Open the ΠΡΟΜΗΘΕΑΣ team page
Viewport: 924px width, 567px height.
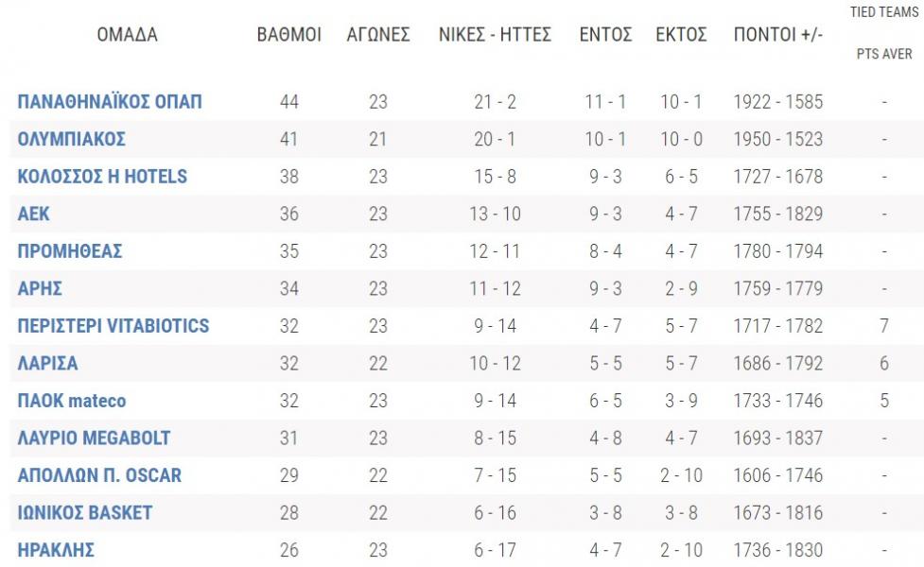pos(70,251)
